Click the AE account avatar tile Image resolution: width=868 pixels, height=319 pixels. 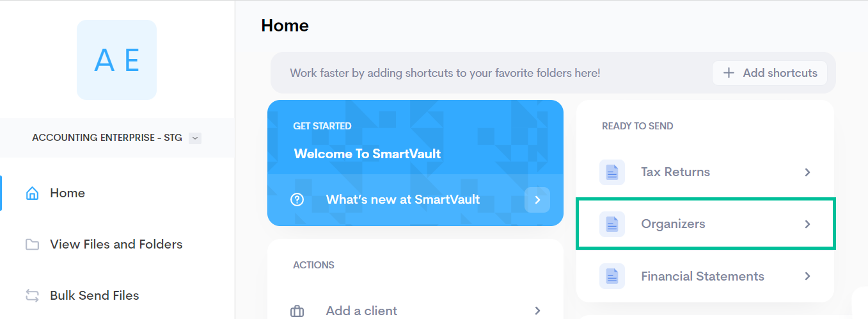click(x=116, y=60)
